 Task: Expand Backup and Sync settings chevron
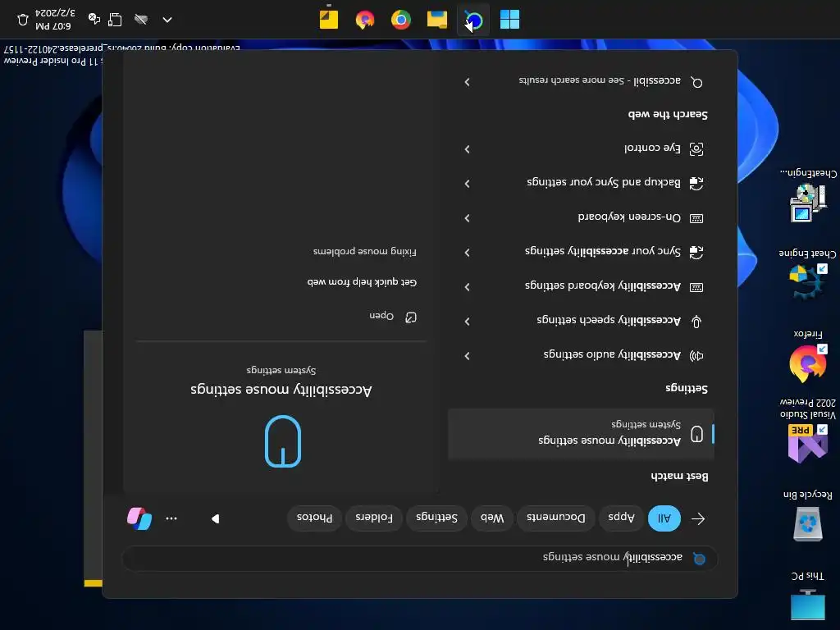pos(467,183)
